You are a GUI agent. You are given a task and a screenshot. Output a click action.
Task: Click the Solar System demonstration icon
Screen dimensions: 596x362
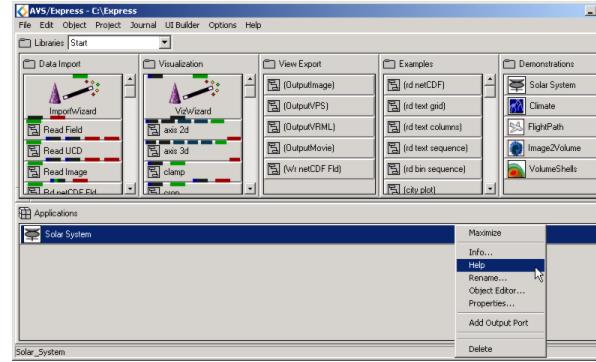point(517,84)
